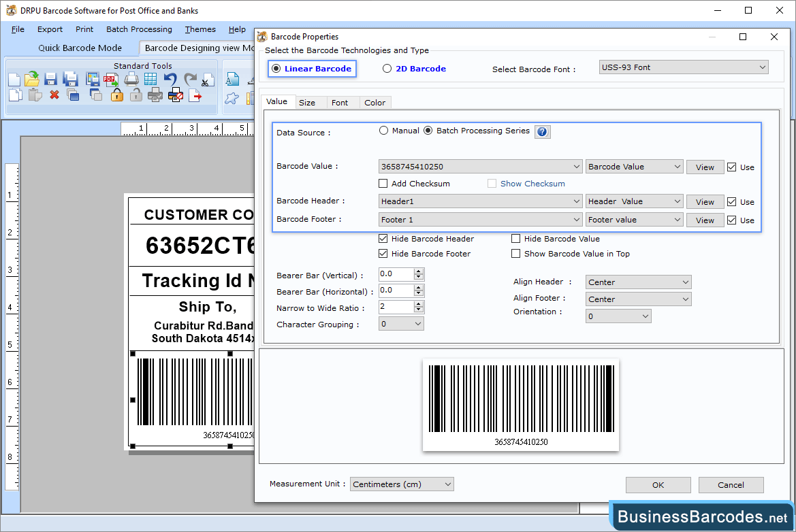Open the Align Header dropdown

click(x=639, y=282)
